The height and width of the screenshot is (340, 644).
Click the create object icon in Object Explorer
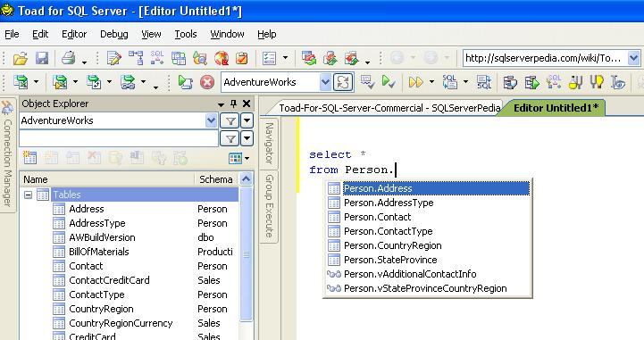[30, 157]
